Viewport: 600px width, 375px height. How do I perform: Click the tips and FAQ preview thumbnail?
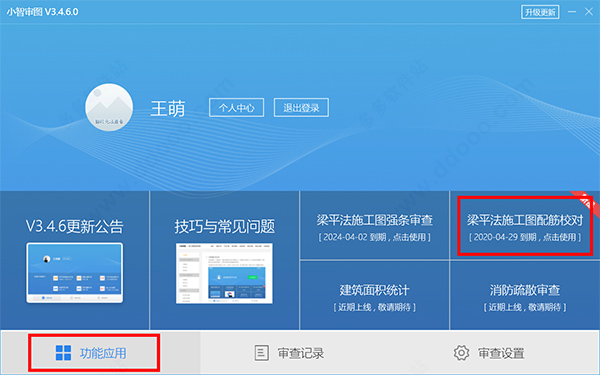[225, 274]
